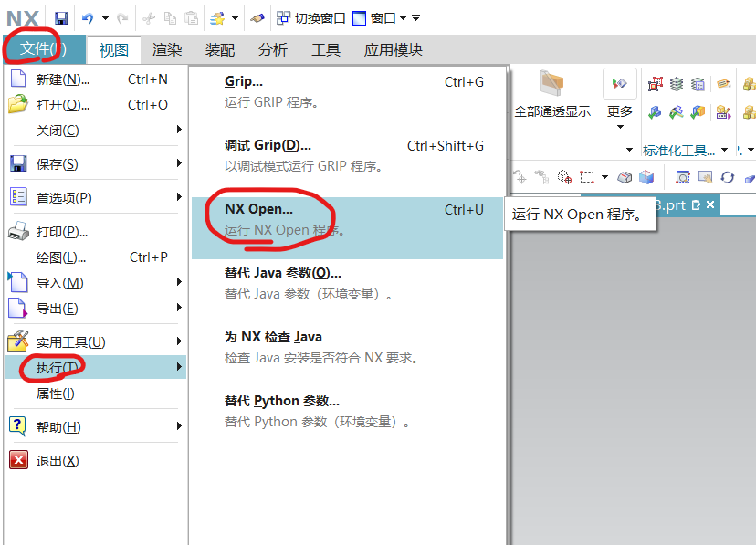Open the rectangle selection dropdown arrow
This screenshot has height=545, width=756.
pyautogui.click(x=604, y=177)
